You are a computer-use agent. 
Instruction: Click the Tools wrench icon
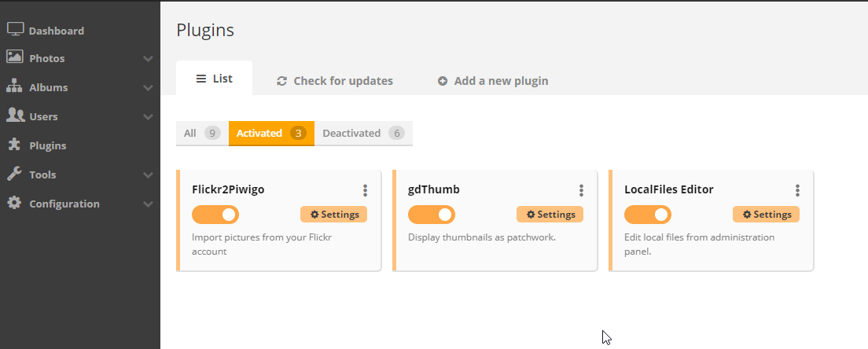(14, 174)
